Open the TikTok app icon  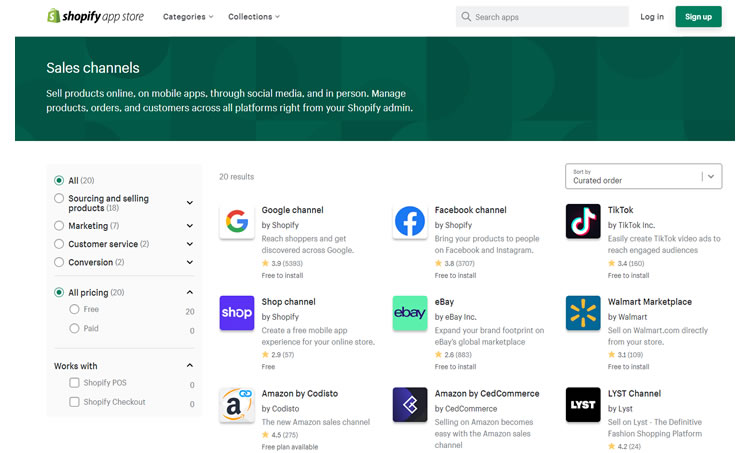click(x=583, y=221)
